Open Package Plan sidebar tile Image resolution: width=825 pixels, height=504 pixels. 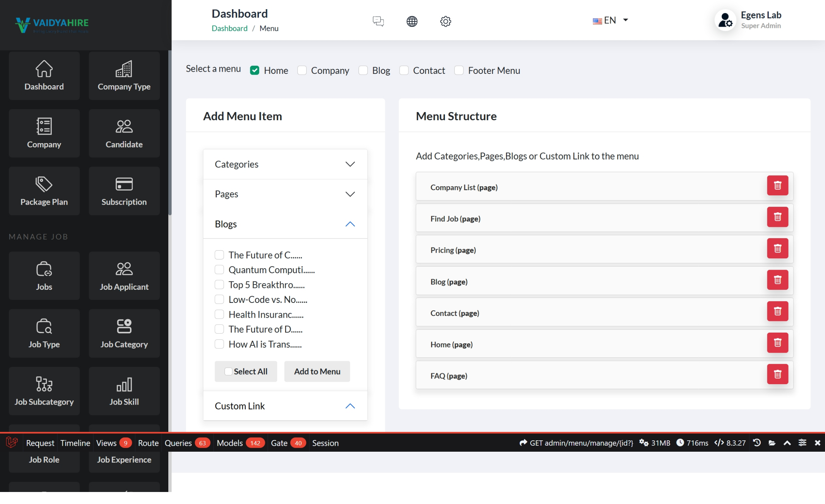tap(44, 191)
